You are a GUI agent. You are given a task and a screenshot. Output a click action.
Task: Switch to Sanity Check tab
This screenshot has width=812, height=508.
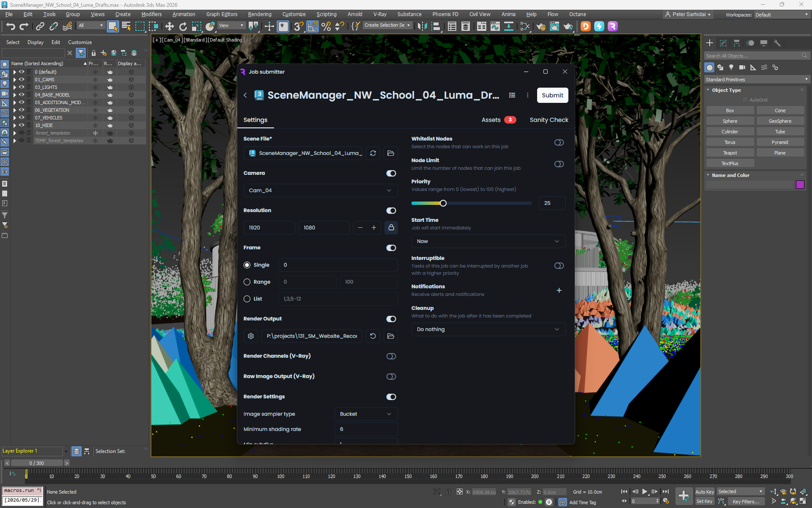549,120
